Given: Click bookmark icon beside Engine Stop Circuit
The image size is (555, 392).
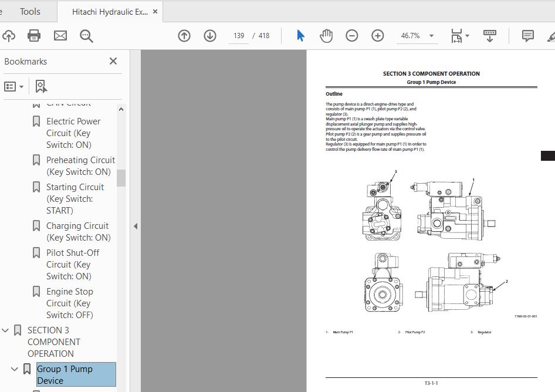Looking at the screenshot, I should (36, 292).
